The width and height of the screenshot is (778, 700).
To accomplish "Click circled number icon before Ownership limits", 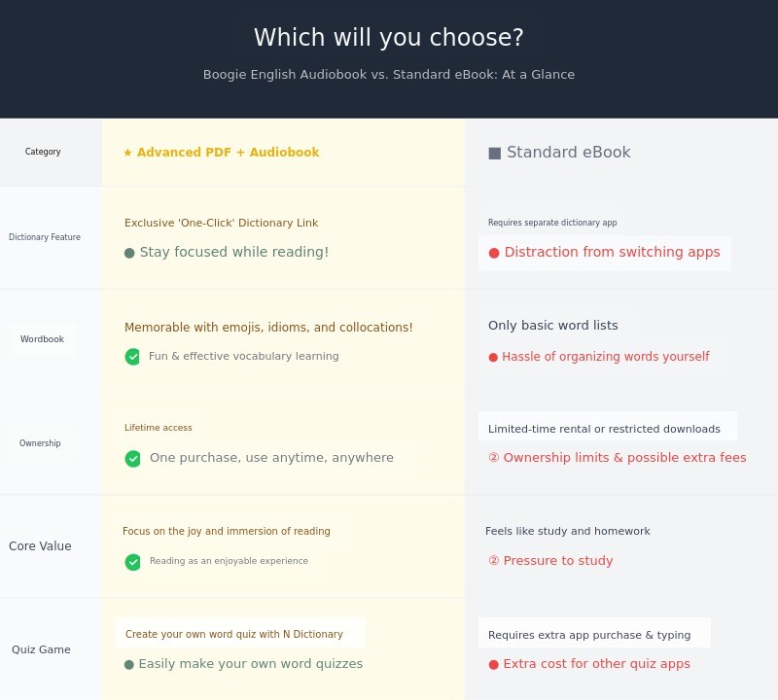I will tap(493, 458).
